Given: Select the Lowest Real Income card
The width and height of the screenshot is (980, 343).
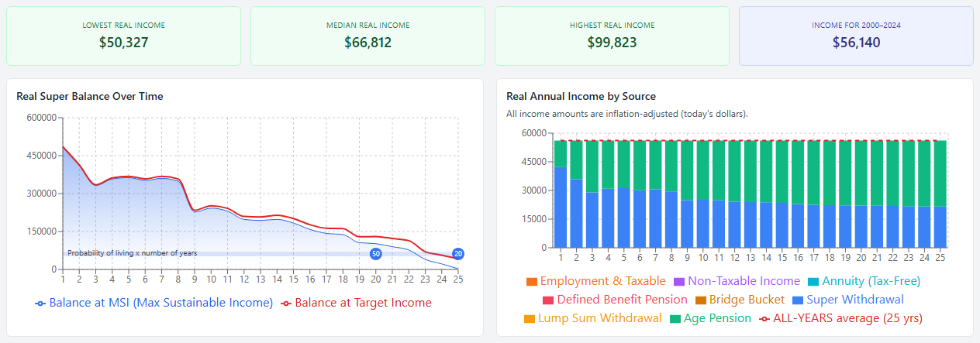Looking at the screenshot, I should pos(124,36).
